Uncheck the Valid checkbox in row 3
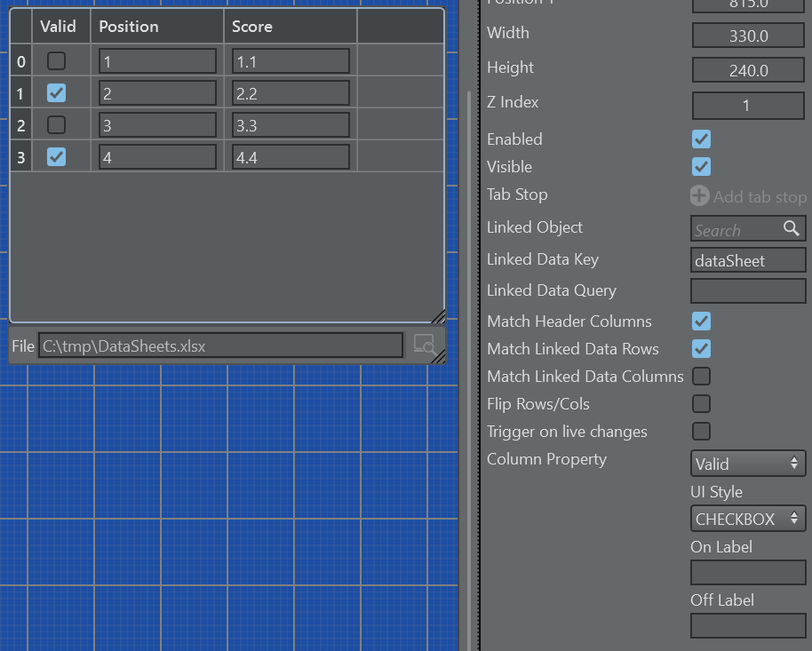Image resolution: width=812 pixels, height=651 pixels. [x=56, y=157]
